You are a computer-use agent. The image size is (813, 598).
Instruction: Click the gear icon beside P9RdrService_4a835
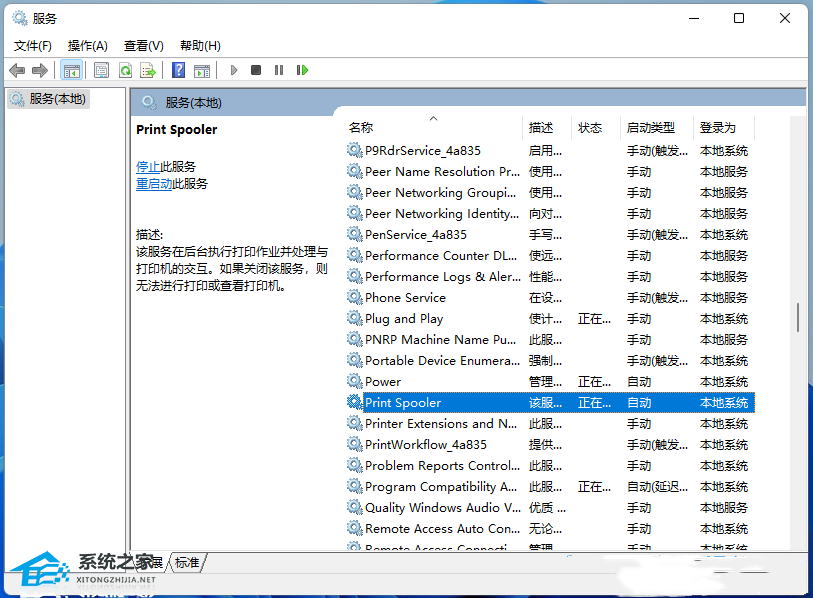click(x=355, y=150)
